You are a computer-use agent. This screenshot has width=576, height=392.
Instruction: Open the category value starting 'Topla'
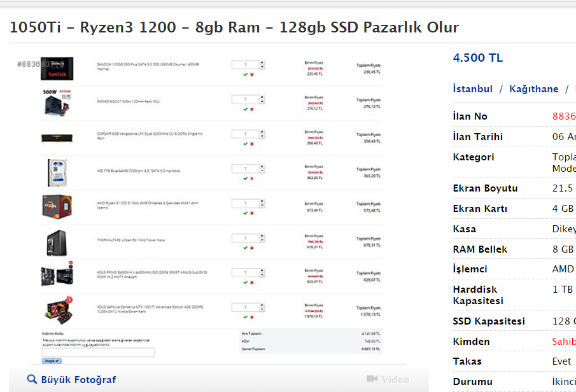coord(564,162)
